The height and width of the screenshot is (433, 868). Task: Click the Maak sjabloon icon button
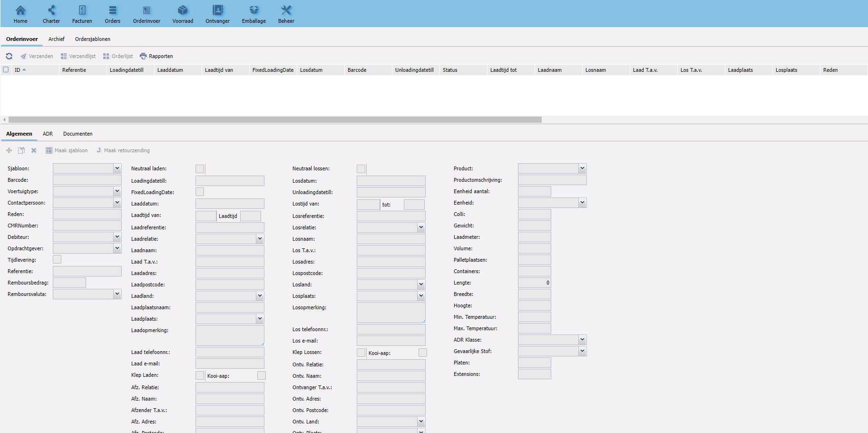pyautogui.click(x=49, y=150)
